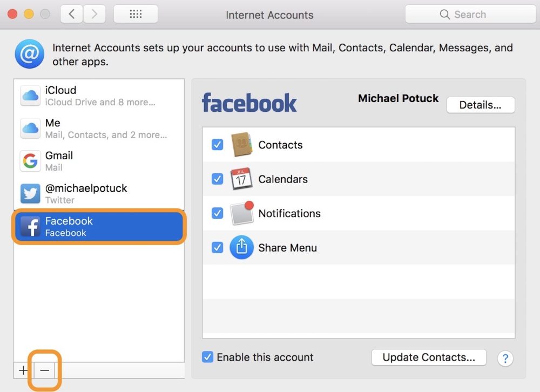Show all preferences grid button
Viewport: 540px width, 392px height.
136,15
